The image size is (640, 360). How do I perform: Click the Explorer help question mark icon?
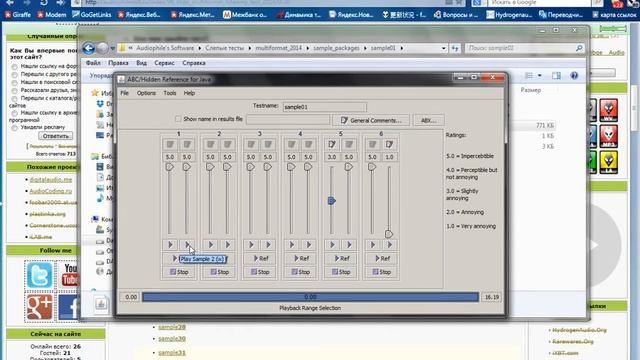point(574,76)
